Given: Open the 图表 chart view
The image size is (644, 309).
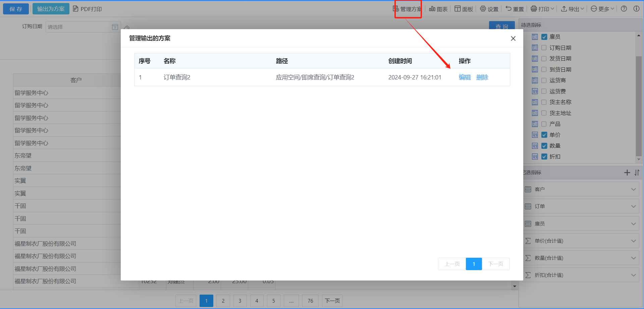Looking at the screenshot, I should 438,9.
